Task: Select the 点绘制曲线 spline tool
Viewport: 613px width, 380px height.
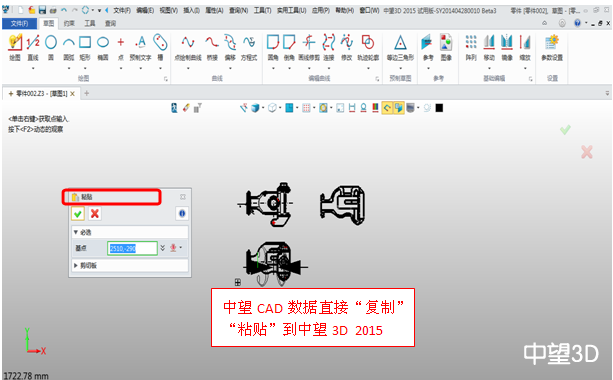Action: pyautogui.click(x=188, y=47)
